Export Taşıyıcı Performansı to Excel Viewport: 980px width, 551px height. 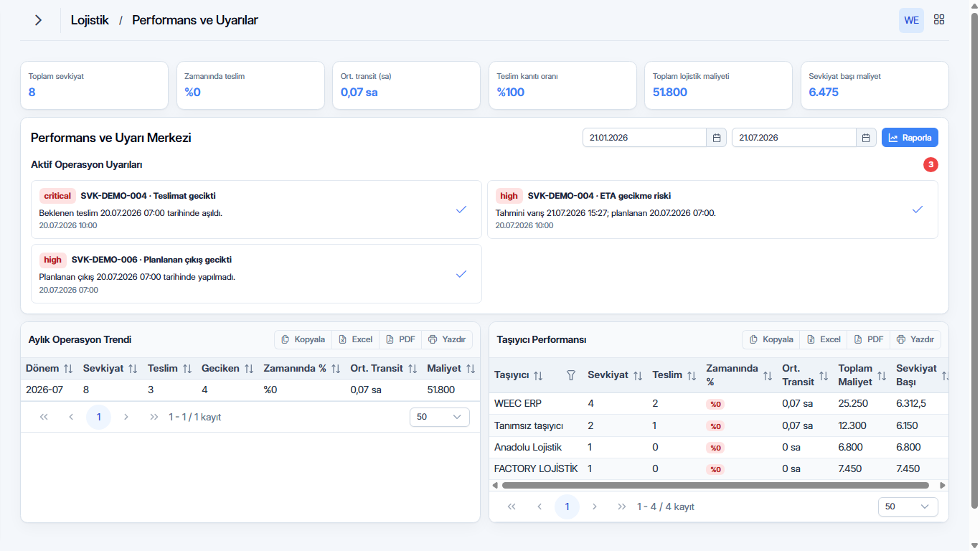(823, 339)
